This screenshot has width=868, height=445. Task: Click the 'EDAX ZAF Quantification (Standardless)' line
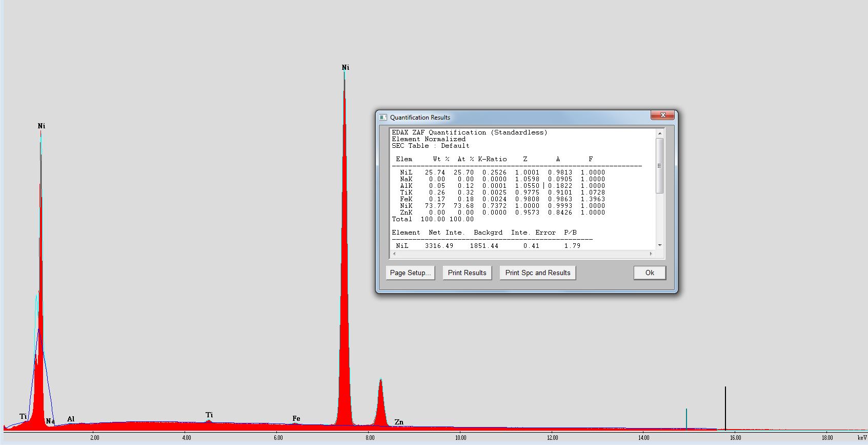point(470,132)
